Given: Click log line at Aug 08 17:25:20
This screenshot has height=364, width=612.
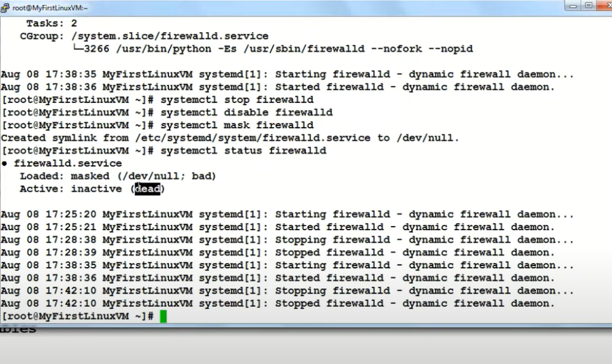Looking at the screenshot, I should pyautogui.click(x=287, y=215).
